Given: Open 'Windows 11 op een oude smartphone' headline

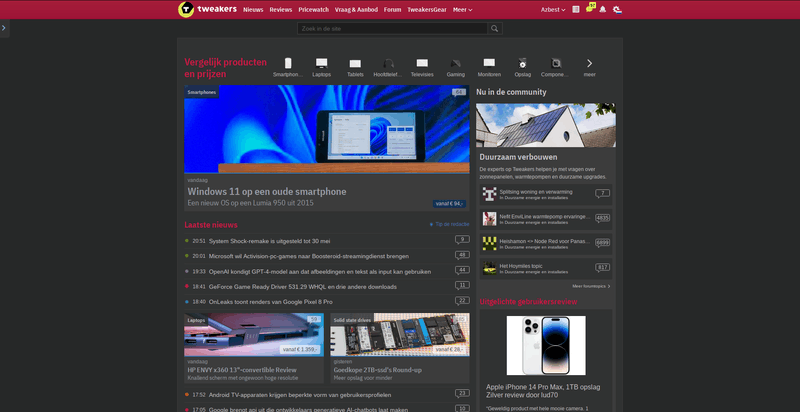Looking at the screenshot, I should click(x=267, y=192).
